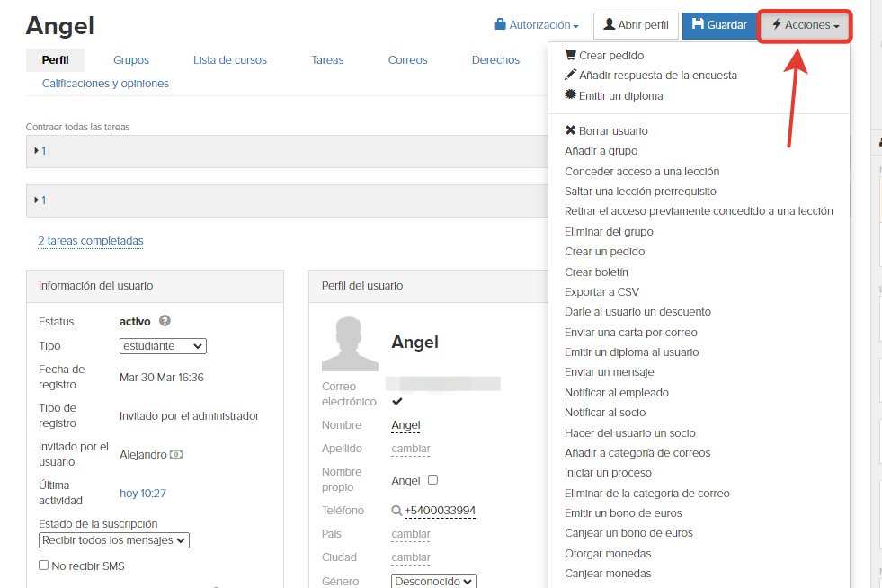Switch to the Grupos tab
The height and width of the screenshot is (588, 882).
click(x=131, y=59)
